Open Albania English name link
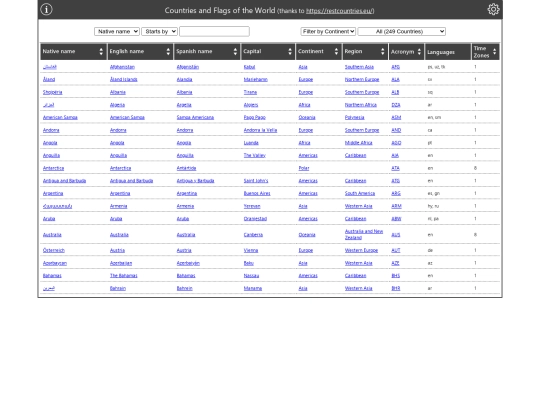Viewport: 540px width, 405px height. [x=118, y=92]
